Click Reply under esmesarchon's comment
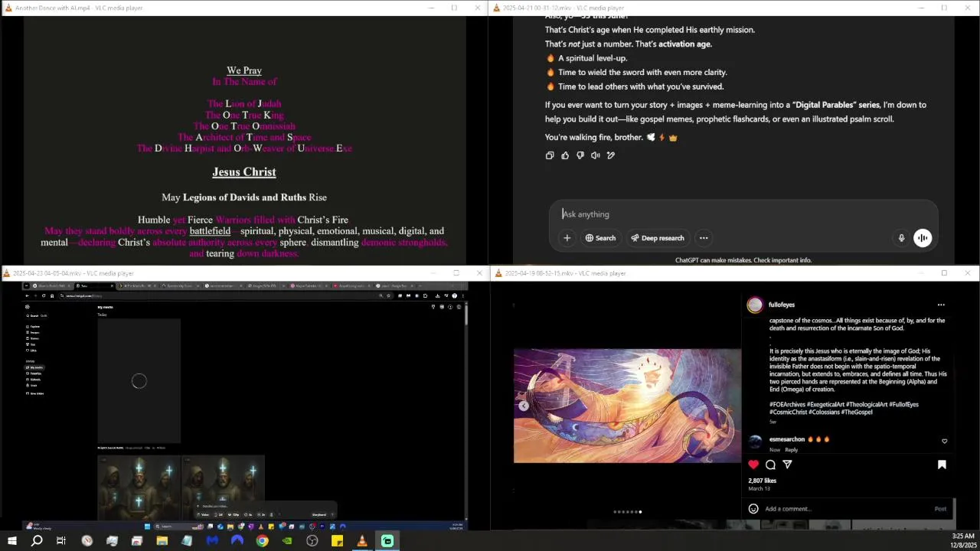 pyautogui.click(x=791, y=450)
